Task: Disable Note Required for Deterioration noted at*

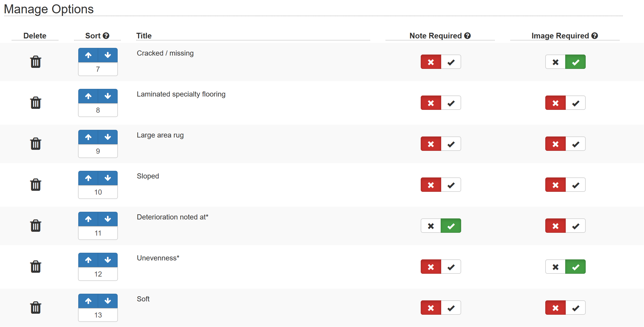Action: click(431, 226)
